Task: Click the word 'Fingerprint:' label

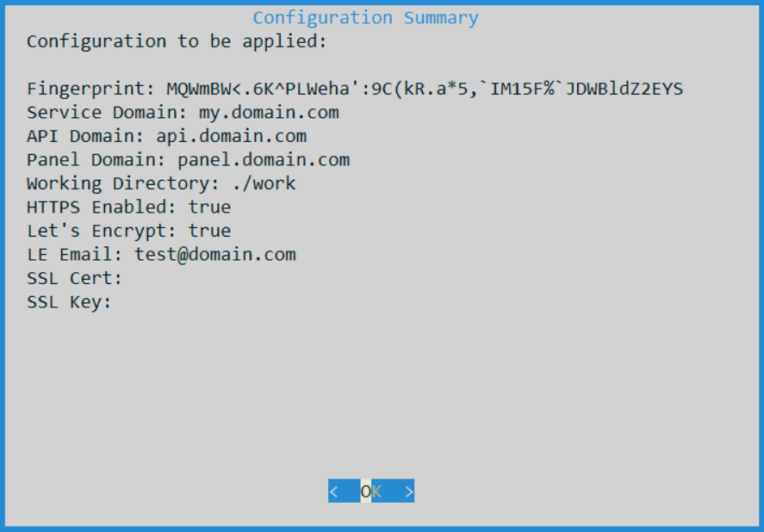Action: [x=90, y=89]
